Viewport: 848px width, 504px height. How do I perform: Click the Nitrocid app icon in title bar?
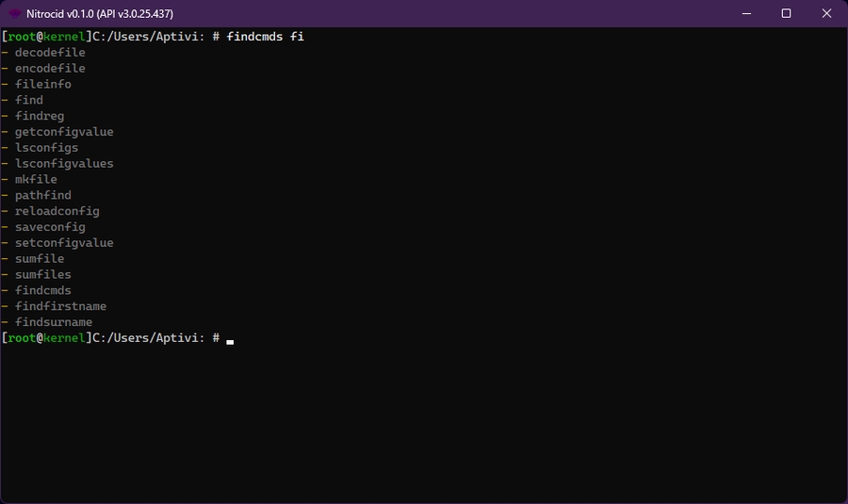(x=15, y=14)
